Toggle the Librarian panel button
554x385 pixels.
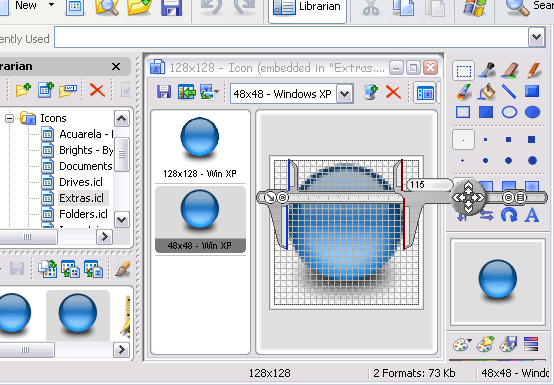[307, 7]
